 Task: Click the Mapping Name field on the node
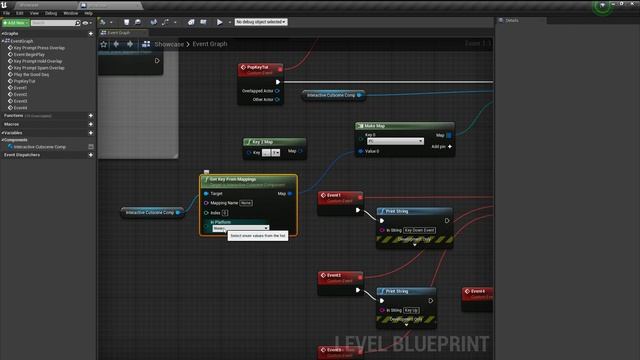(246, 203)
